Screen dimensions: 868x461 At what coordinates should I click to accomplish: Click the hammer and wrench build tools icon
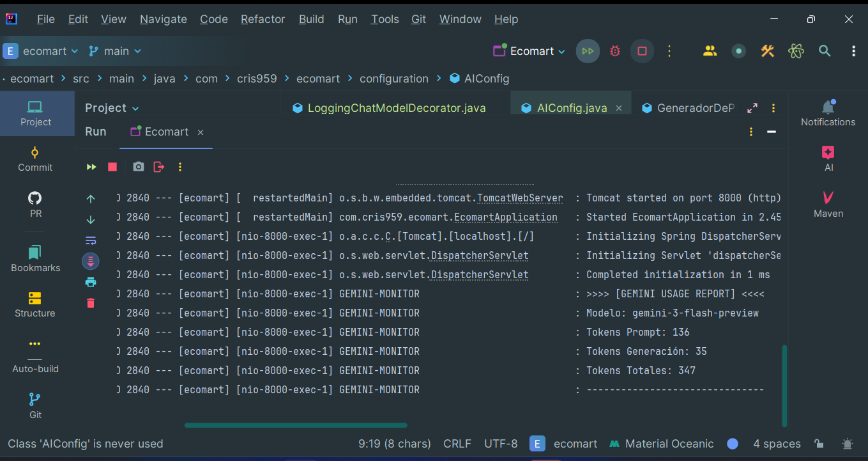pyautogui.click(x=767, y=51)
